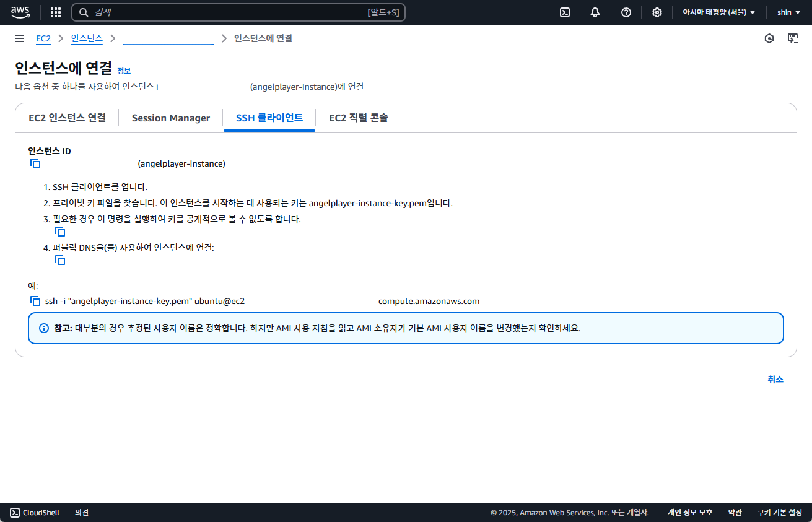Open the 정보 info link
Image resolution: width=812 pixels, height=522 pixels.
pos(124,71)
